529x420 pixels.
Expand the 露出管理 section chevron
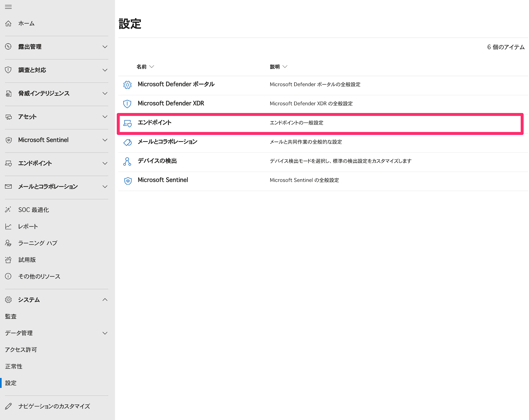(x=105, y=47)
